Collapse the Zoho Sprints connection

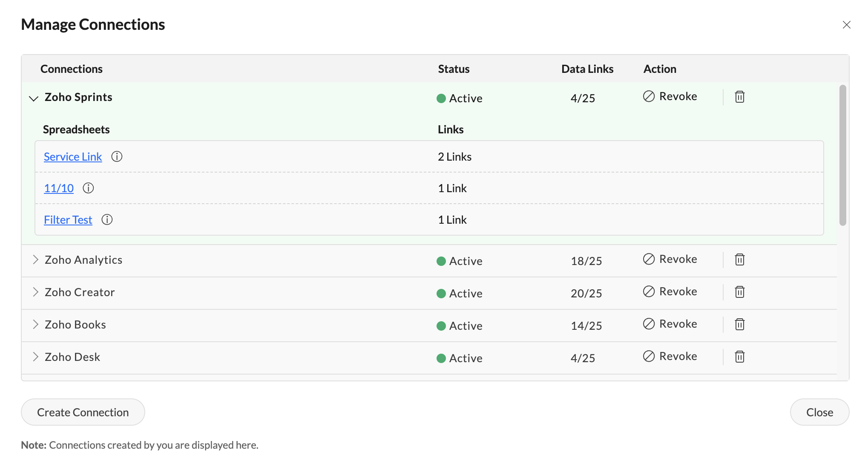(34, 98)
